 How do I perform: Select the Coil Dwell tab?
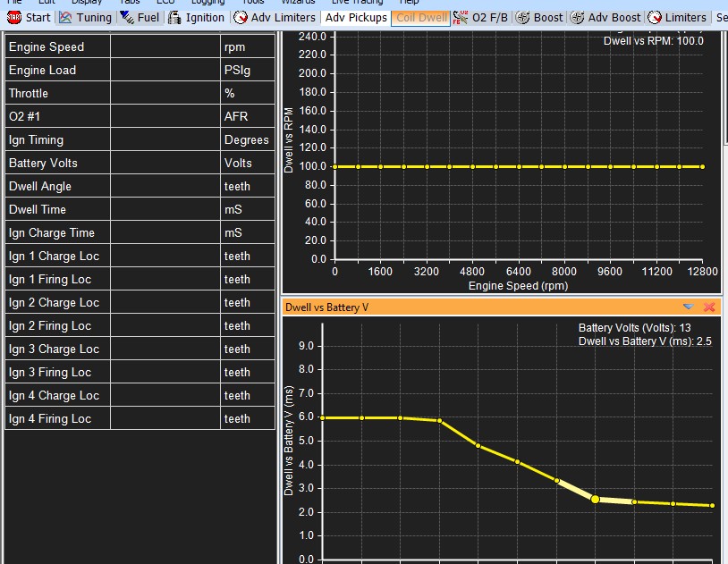(x=421, y=17)
